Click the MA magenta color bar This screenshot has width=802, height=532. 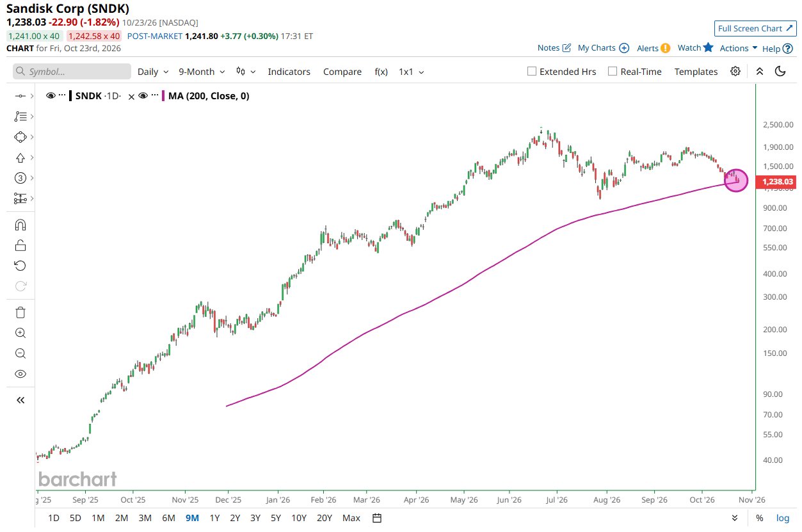pyautogui.click(x=163, y=96)
